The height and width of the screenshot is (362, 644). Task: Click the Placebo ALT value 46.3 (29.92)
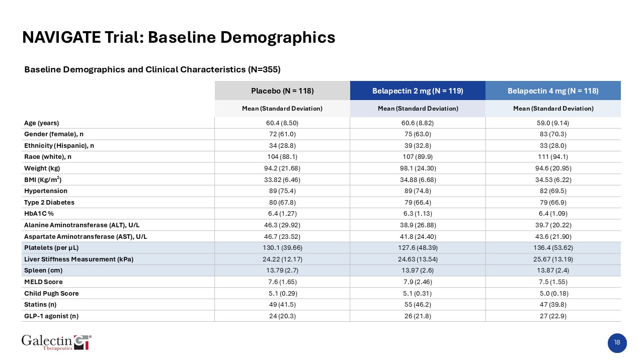pyautogui.click(x=282, y=225)
